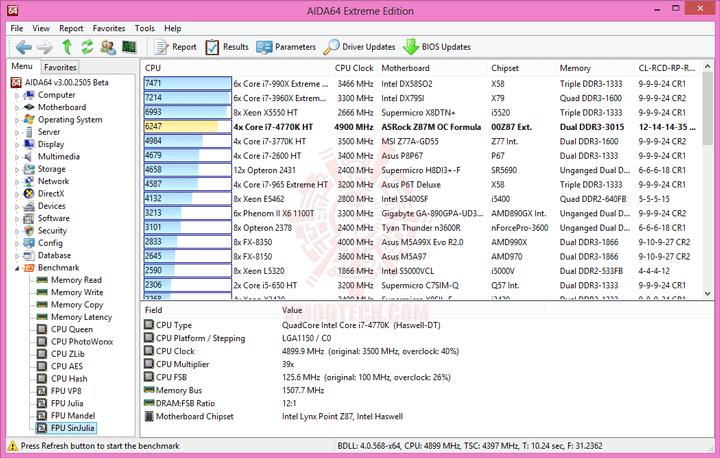Select Memory Latency benchmark
720x458 pixels.
(x=81, y=317)
